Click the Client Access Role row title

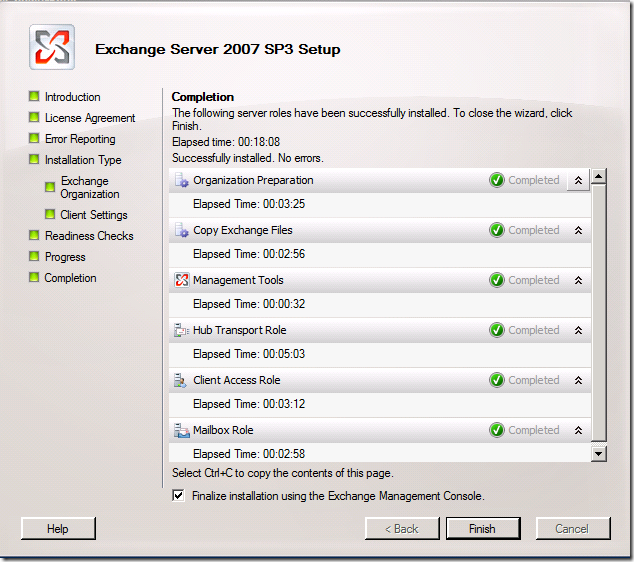[237, 380]
